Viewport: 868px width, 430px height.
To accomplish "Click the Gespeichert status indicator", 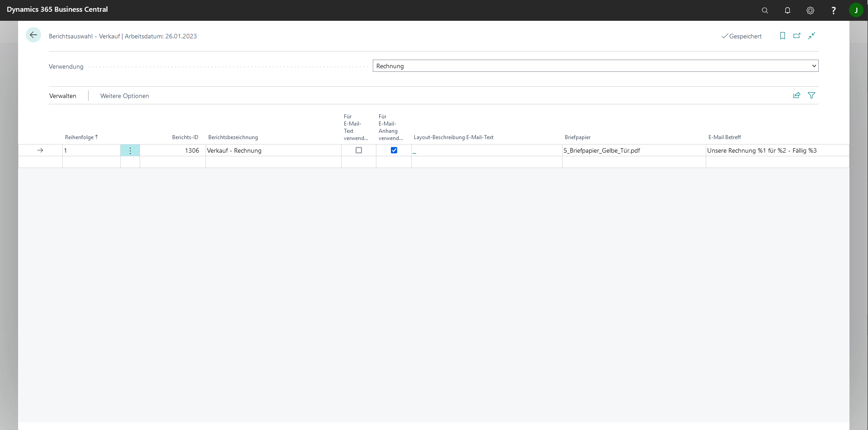I will coord(741,36).
